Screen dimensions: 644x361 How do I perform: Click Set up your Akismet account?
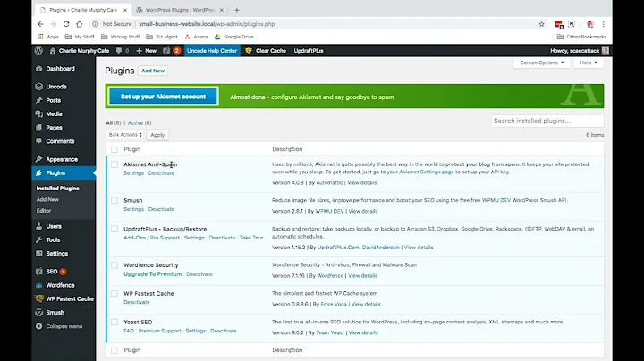163,97
